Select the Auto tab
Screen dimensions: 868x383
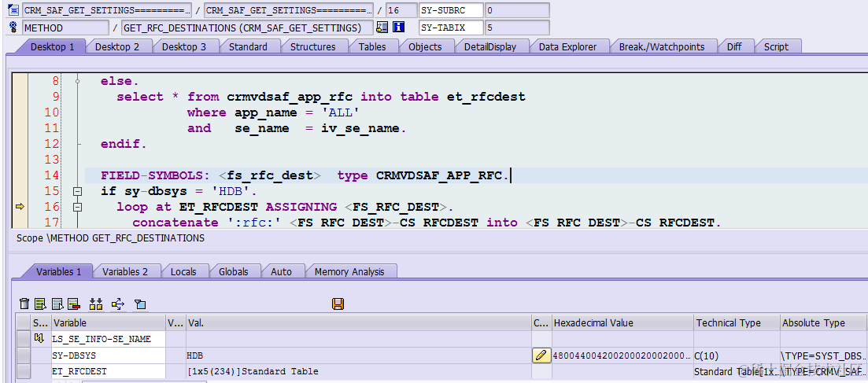pos(281,272)
